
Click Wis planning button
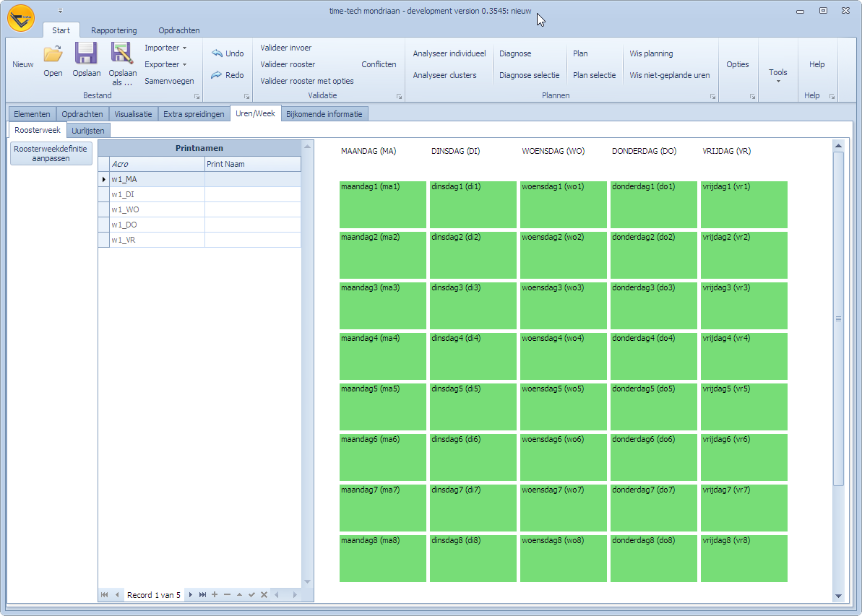pyautogui.click(x=651, y=53)
